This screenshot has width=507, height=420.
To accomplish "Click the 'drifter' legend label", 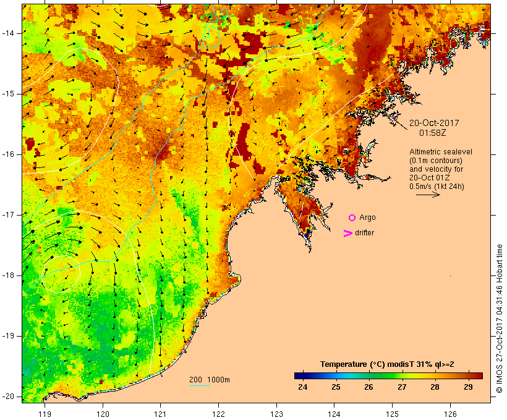I will click(364, 233).
